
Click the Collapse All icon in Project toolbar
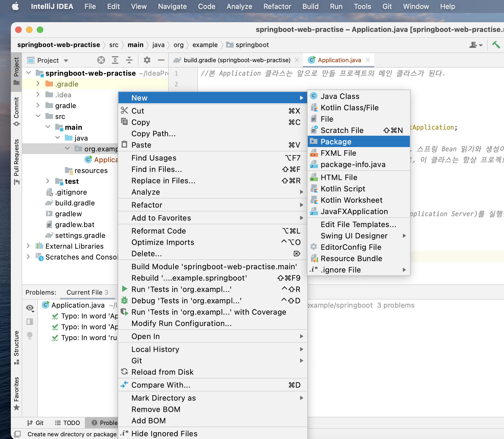tap(129, 60)
